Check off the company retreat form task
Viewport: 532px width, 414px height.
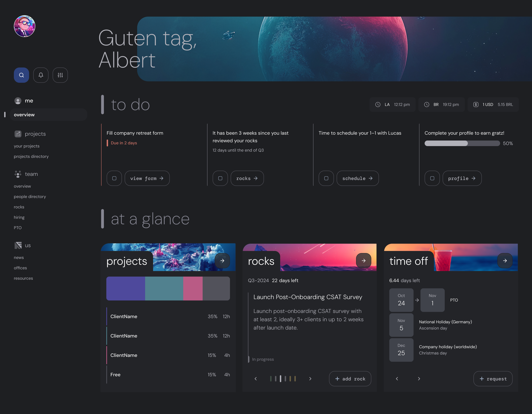[x=114, y=178]
